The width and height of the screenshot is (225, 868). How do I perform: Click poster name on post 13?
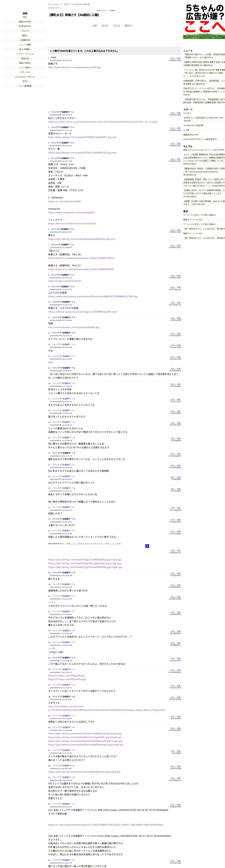[63, 345]
